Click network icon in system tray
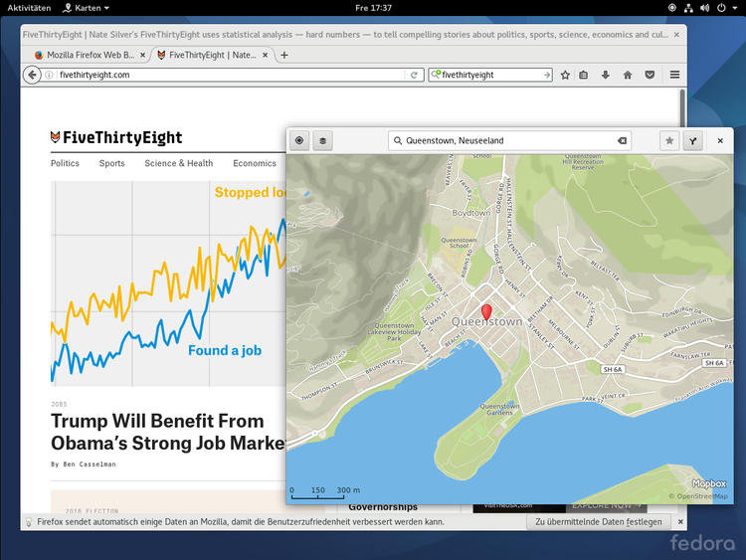746x560 pixels. (688, 8)
